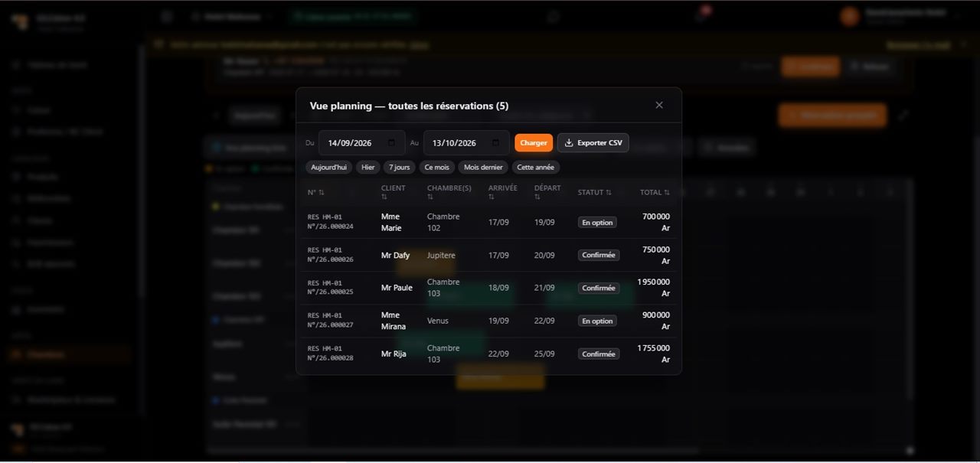Sort reservations by N° column
This screenshot has width=980, height=463.
point(316,192)
